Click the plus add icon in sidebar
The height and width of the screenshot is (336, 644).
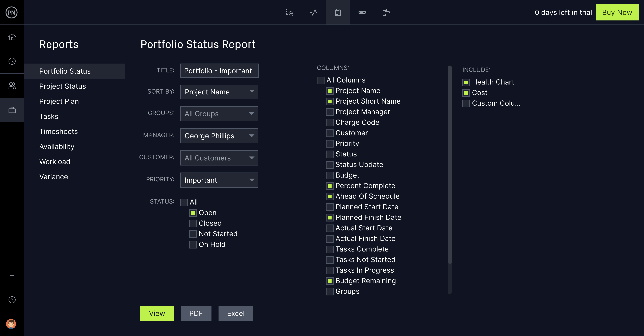(x=12, y=276)
